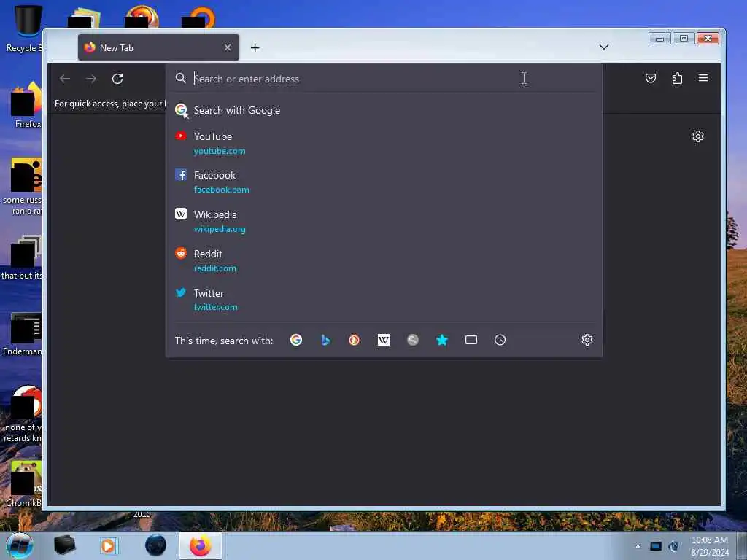Search this time with Google icon
This screenshot has width=747, height=560.
point(296,340)
